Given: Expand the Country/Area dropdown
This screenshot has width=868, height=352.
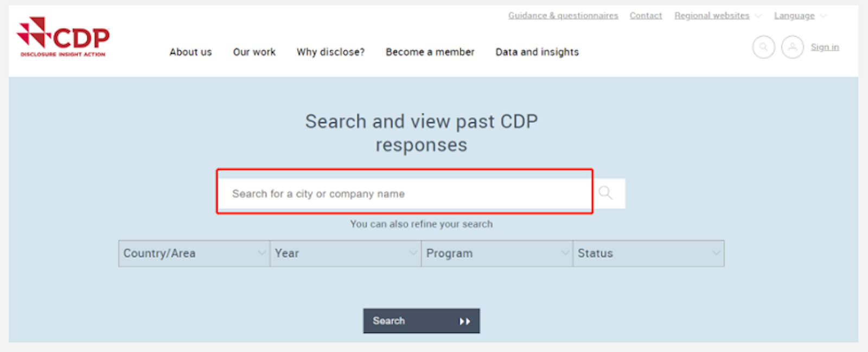Looking at the screenshot, I should 194,254.
